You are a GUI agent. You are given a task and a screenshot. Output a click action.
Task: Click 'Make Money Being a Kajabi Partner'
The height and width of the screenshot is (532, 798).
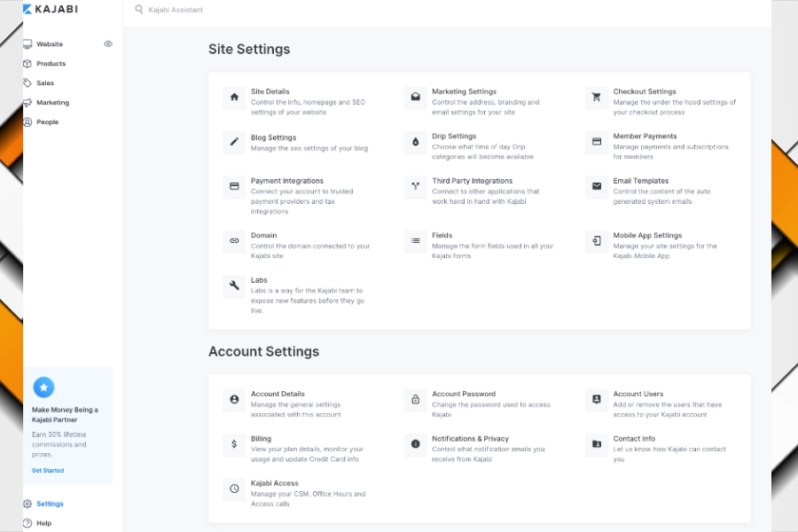pyautogui.click(x=65, y=415)
